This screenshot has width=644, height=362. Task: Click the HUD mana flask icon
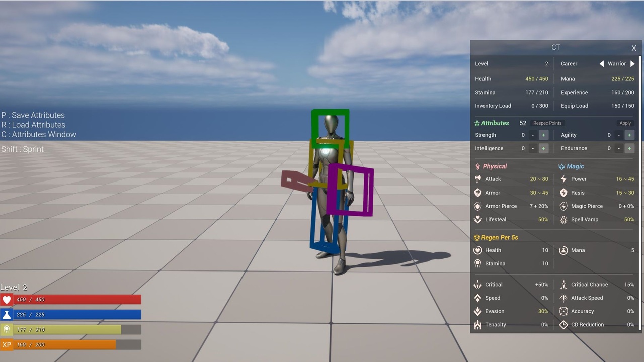pos(7,315)
